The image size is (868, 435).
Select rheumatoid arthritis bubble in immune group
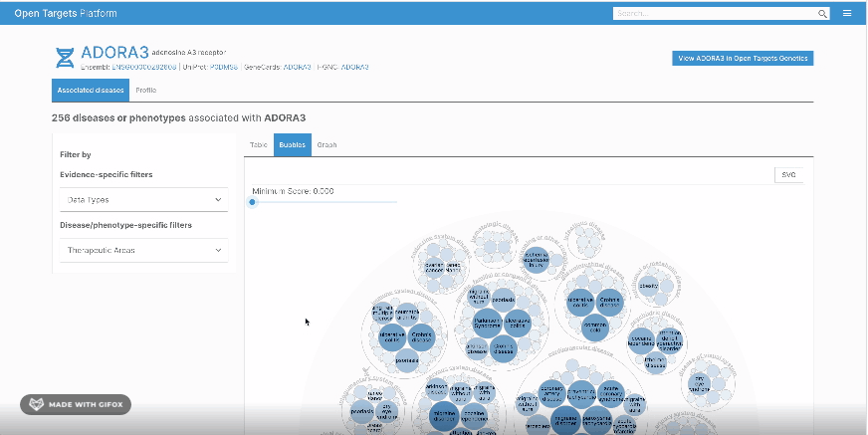point(407,314)
